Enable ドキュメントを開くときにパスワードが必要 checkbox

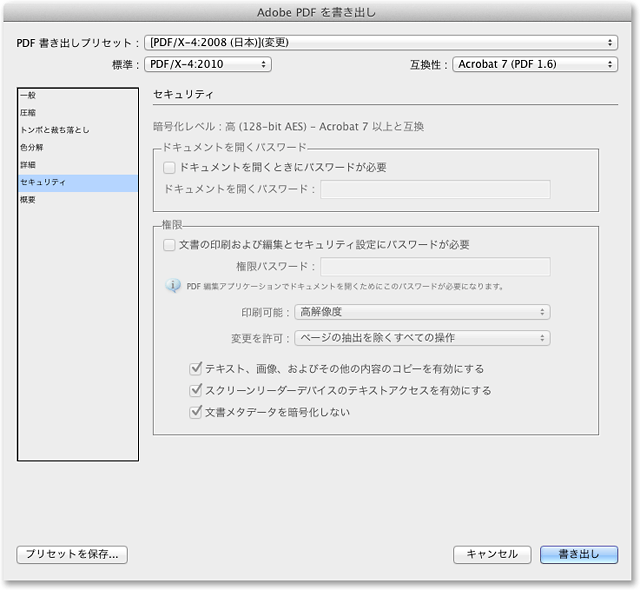tap(170, 167)
